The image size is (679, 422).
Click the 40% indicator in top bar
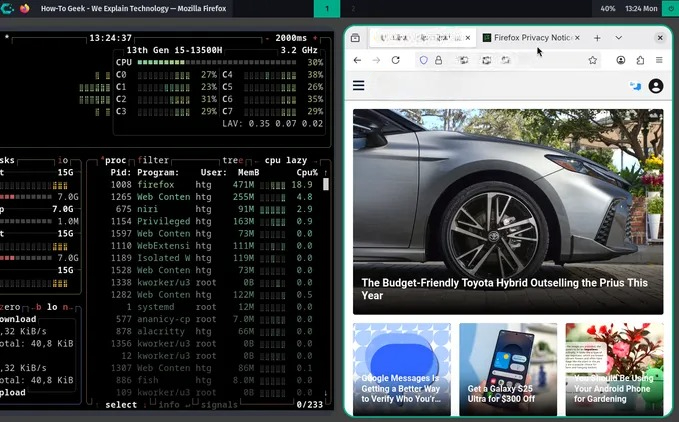(608, 8)
